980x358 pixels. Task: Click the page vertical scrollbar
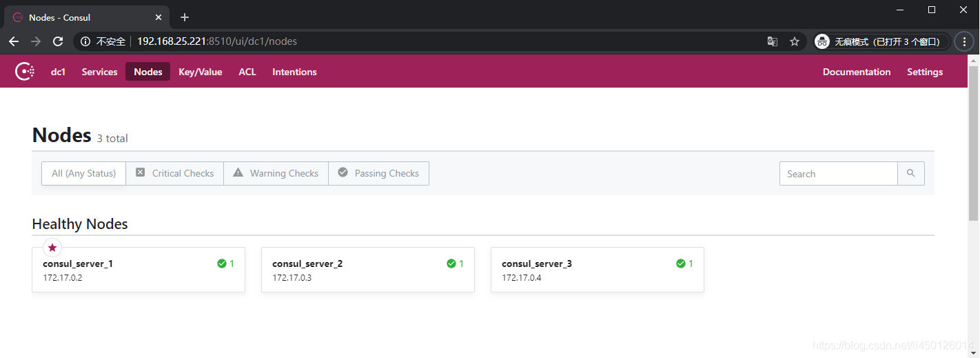click(x=973, y=143)
